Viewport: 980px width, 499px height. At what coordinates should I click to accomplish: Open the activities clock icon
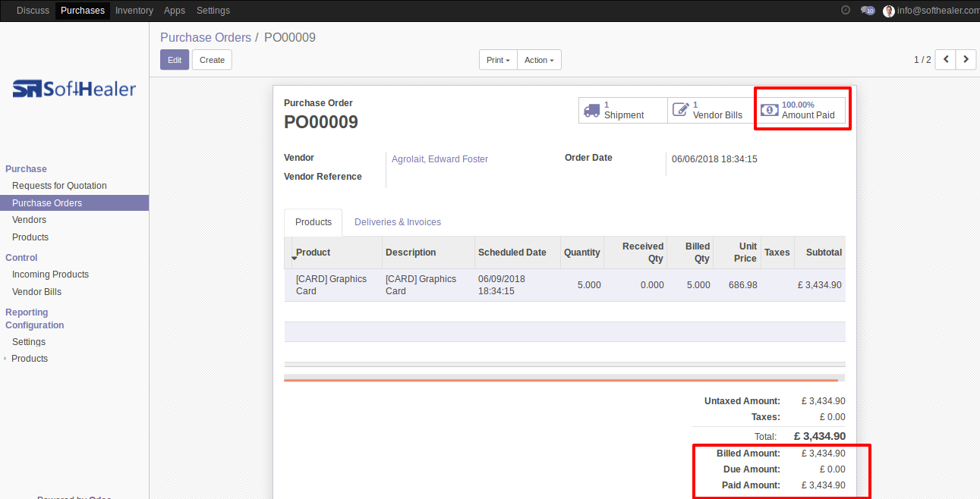[846, 10]
